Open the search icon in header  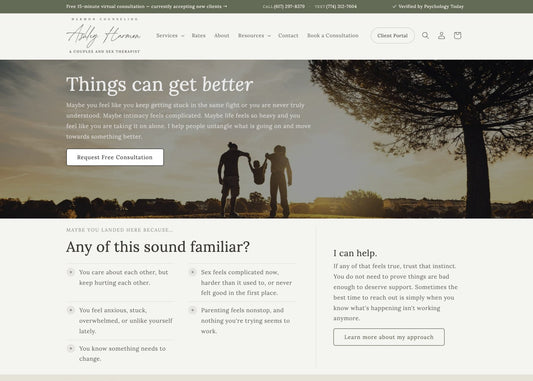[425, 35]
